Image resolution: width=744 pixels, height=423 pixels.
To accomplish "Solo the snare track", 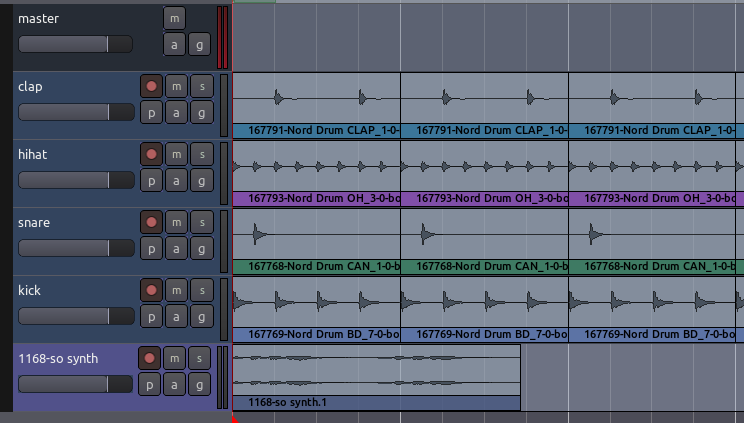I will [x=202, y=222].
